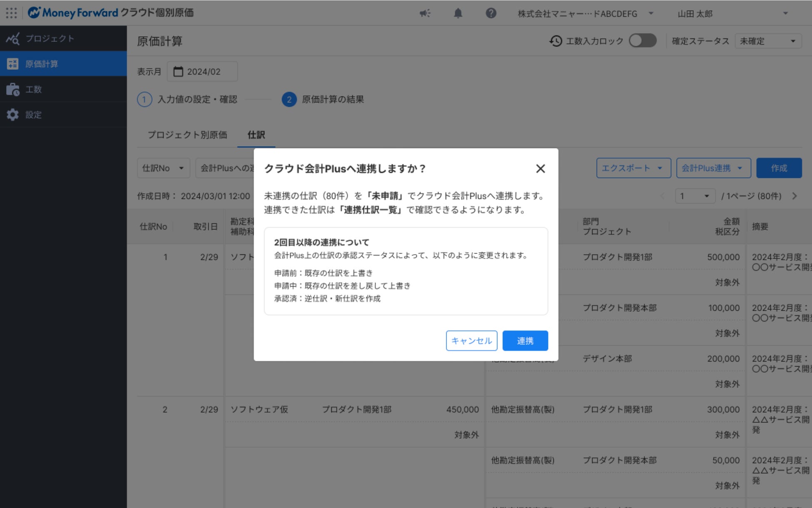Open the app launcher grid icon

point(11,13)
